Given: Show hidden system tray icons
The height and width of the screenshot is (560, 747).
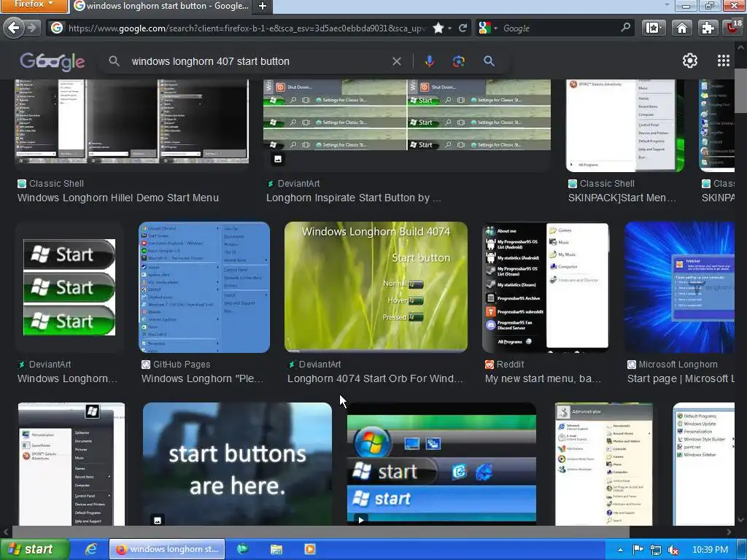Looking at the screenshot, I should (620, 550).
